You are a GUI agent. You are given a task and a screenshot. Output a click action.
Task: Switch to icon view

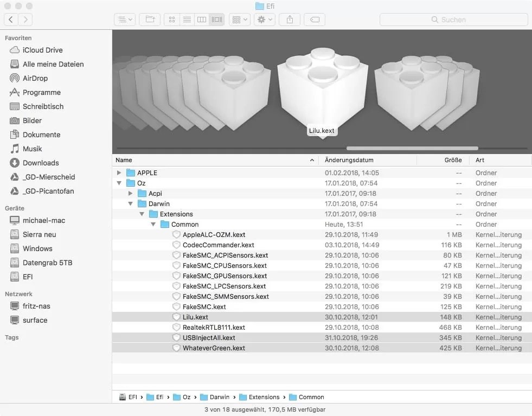click(x=172, y=20)
